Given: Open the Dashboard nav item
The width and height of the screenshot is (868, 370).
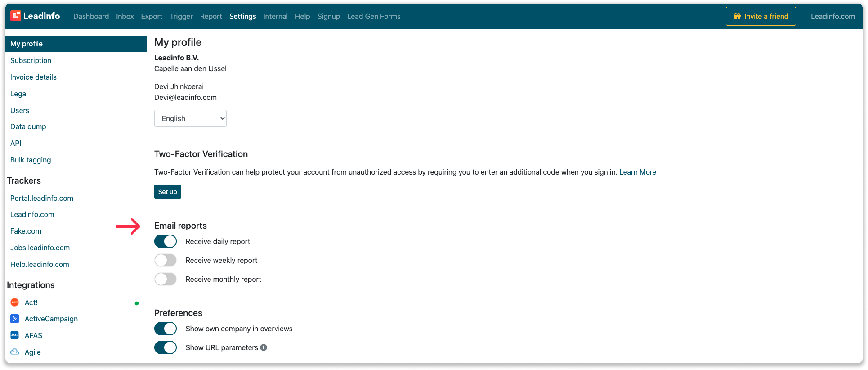Looking at the screenshot, I should tap(91, 16).
